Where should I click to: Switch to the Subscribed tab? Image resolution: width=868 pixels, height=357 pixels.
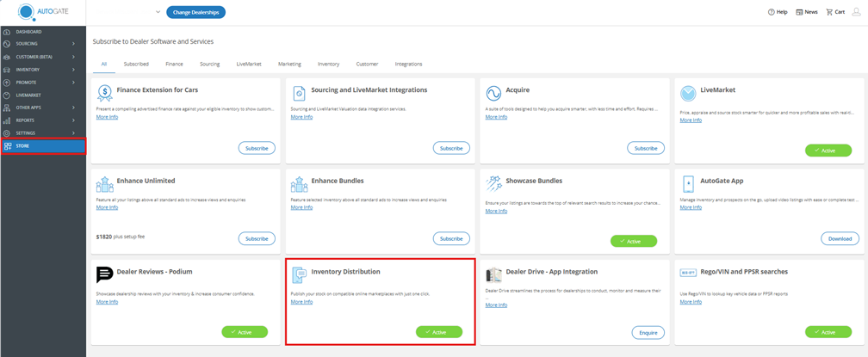click(136, 64)
